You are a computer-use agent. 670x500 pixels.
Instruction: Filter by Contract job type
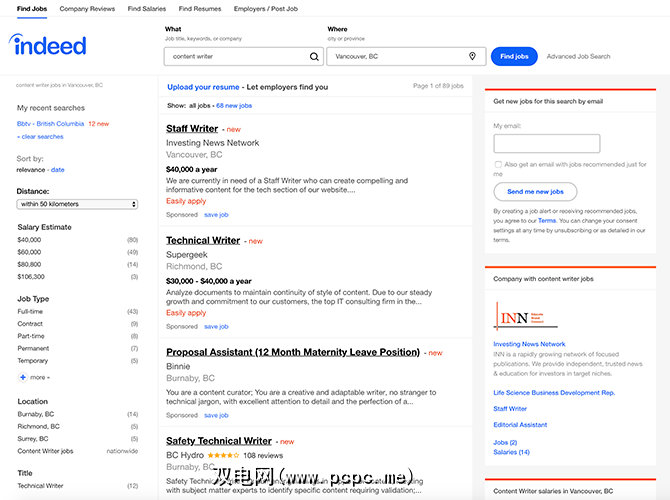30,324
